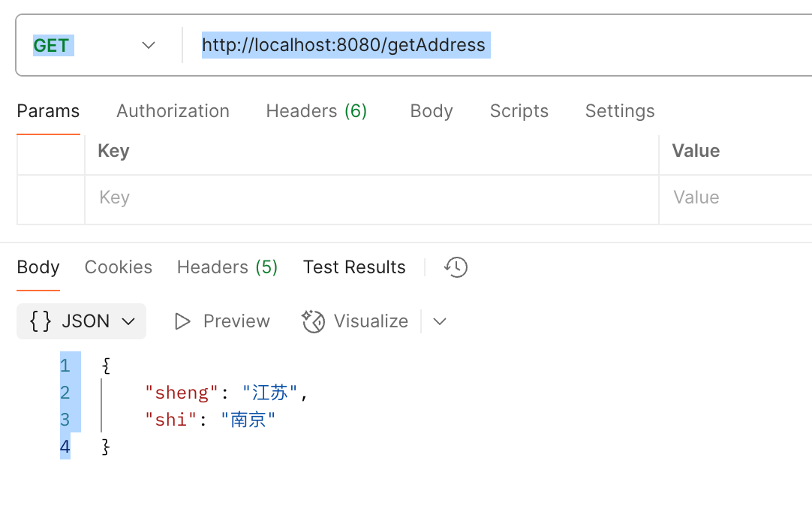View the Test Results tab
812x509 pixels.
(x=353, y=267)
